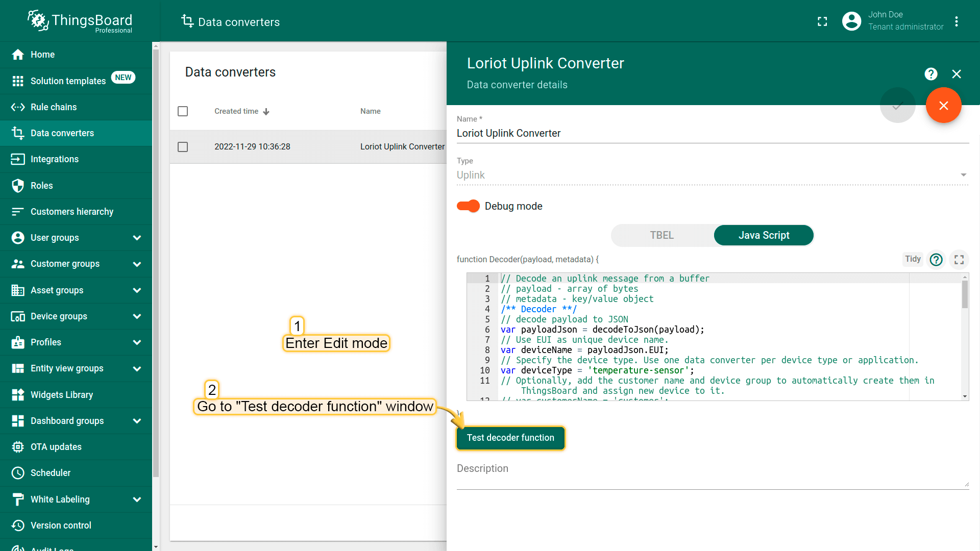980x551 pixels.
Task: Click Tidy to format code
Action: 913,259
